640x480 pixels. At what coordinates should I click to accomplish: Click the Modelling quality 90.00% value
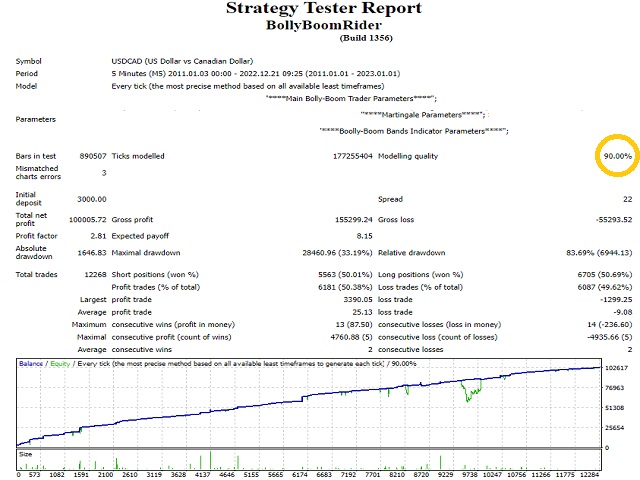618,156
